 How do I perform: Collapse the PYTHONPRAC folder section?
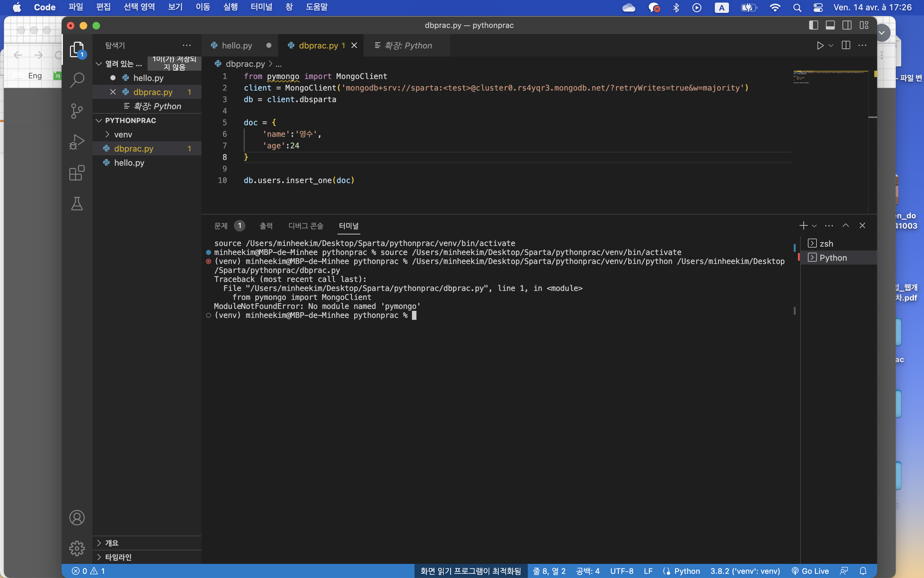(x=98, y=120)
